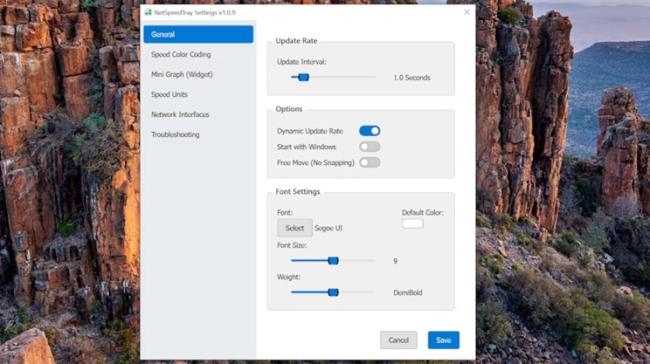Viewport: 650px width, 364px height.
Task: Turn on Free Move (No Snapping)
Action: pos(370,163)
